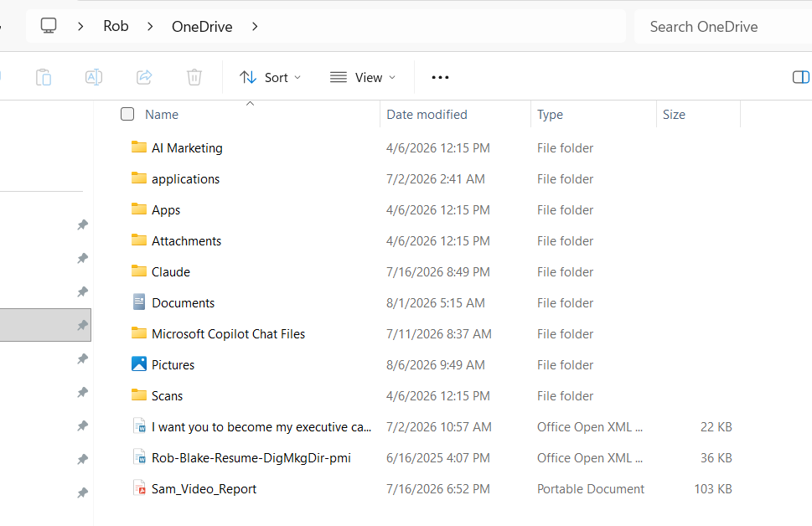Click the Search OneDrive field
The width and height of the screenshot is (812, 526).
pyautogui.click(x=723, y=27)
